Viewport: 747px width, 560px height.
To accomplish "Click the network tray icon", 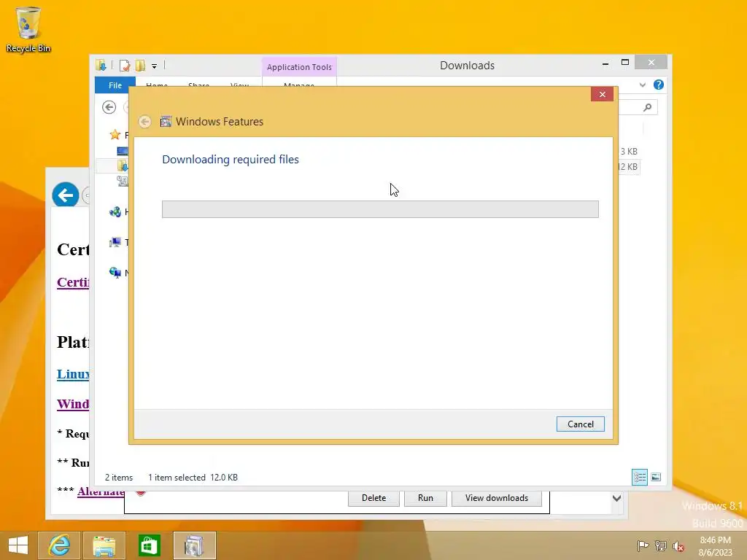I will pos(661,545).
